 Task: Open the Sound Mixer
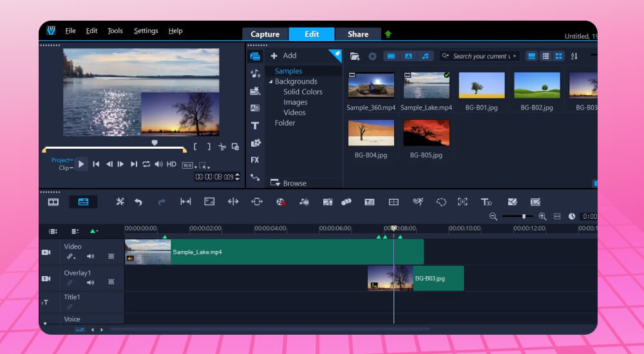(x=305, y=202)
